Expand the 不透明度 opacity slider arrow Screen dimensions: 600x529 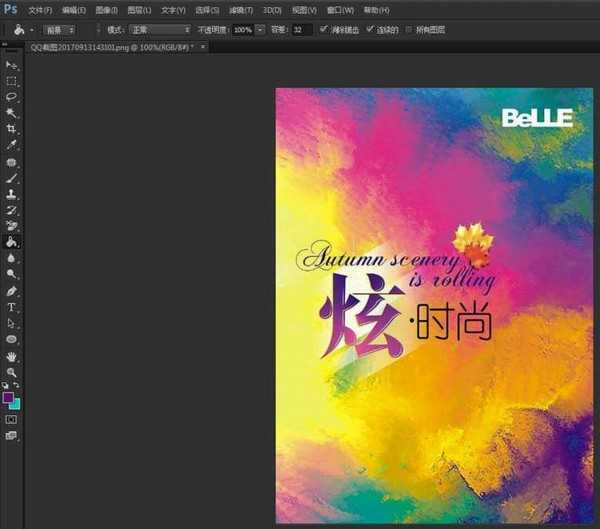261,30
